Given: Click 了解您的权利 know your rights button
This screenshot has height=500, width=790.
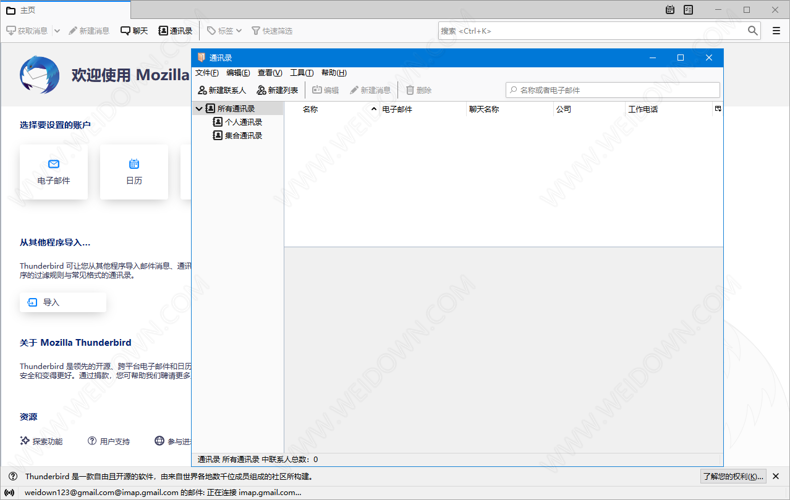Looking at the screenshot, I should coord(734,476).
